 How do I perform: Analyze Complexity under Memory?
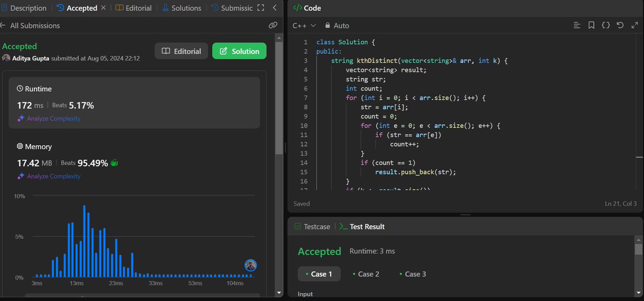coord(49,176)
